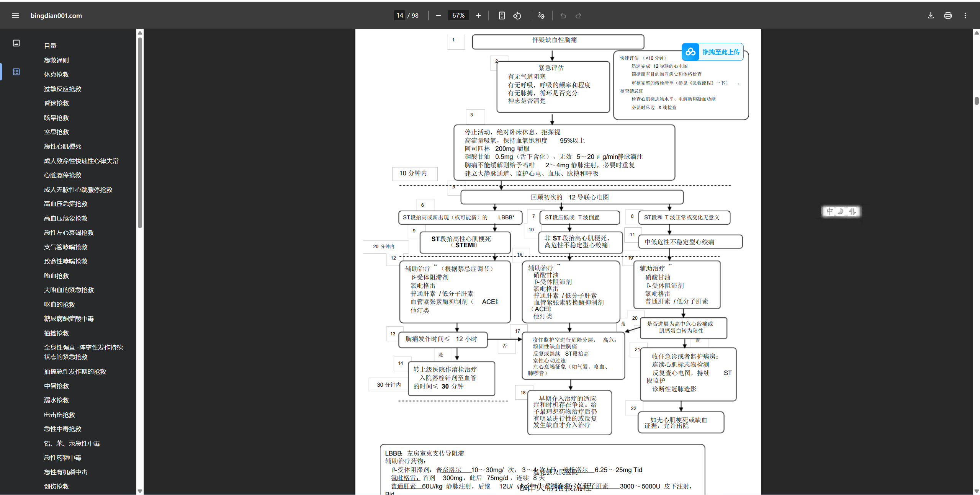Viewport: 980px width, 495px height.
Task: Go to 高血压急症抢救 section
Action: [65, 204]
